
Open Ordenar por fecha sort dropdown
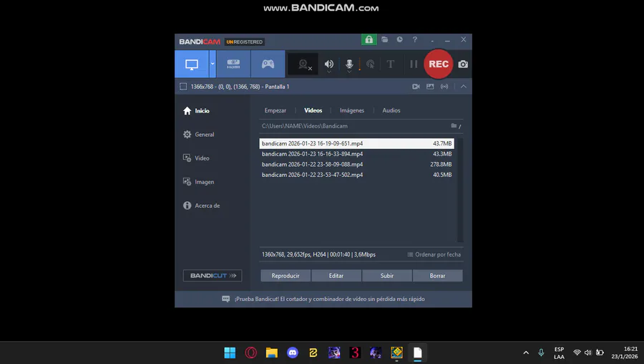tap(434, 254)
